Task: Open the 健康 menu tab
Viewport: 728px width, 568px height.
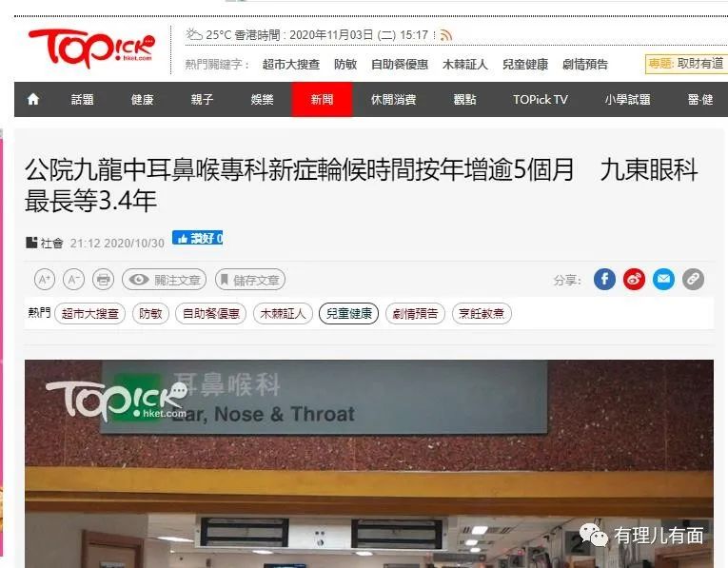Action: tap(142, 99)
